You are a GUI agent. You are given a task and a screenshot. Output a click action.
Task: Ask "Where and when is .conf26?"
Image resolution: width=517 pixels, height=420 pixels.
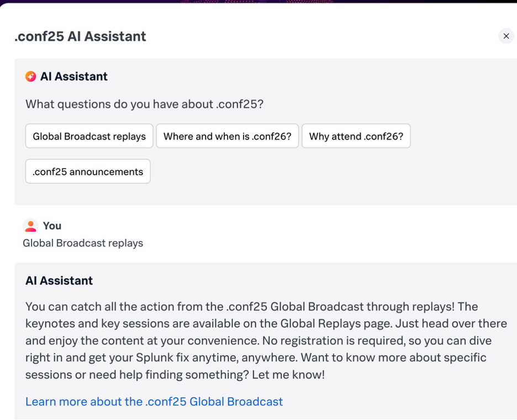pos(227,136)
